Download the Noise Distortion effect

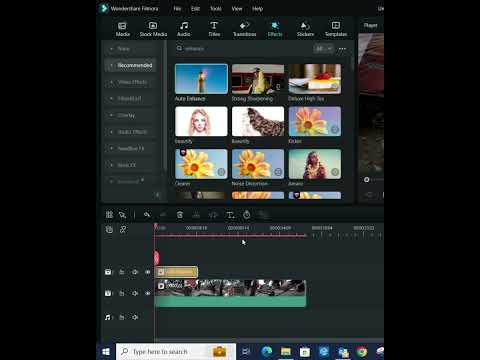click(278, 172)
